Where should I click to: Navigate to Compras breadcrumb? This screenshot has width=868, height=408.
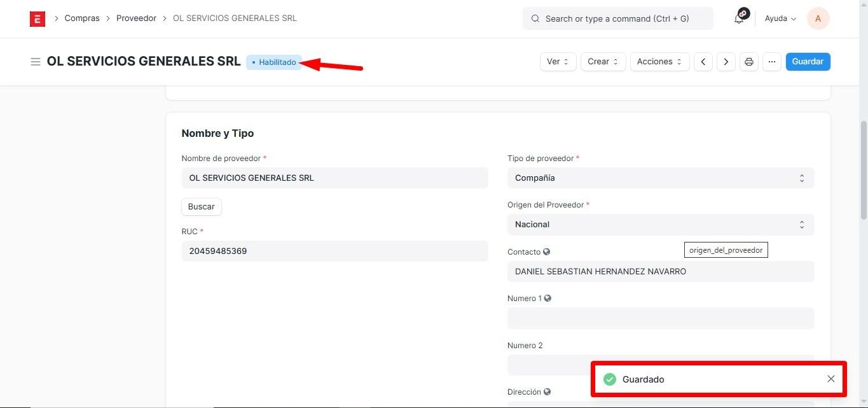82,18
